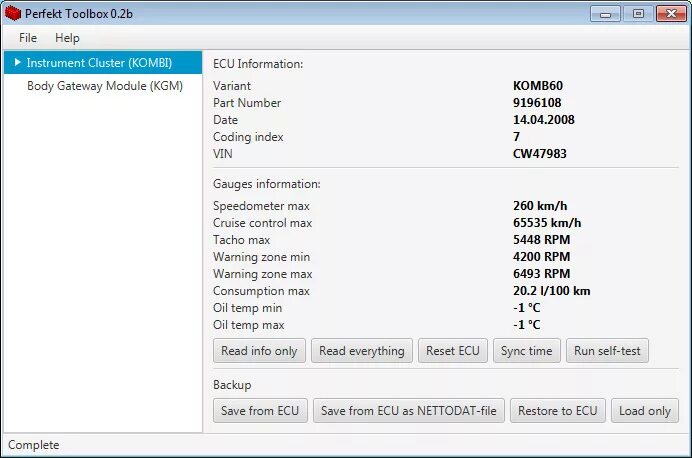Click the Date value 14.04.2008

pyautogui.click(x=544, y=120)
